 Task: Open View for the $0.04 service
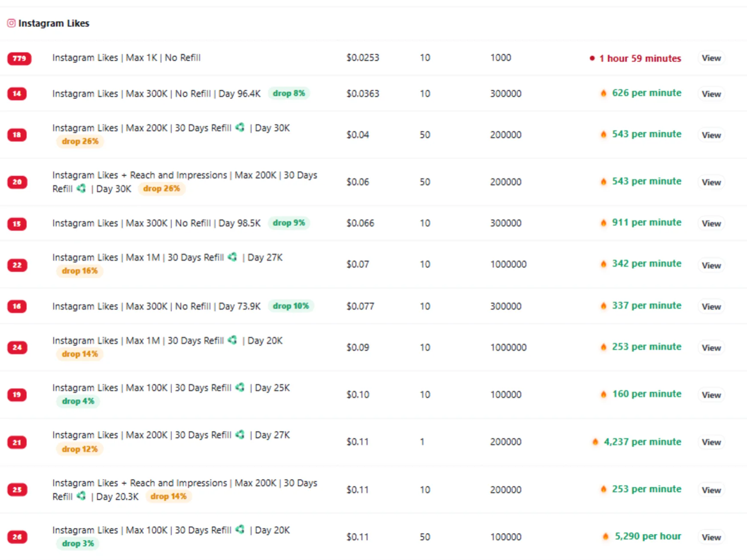point(711,135)
